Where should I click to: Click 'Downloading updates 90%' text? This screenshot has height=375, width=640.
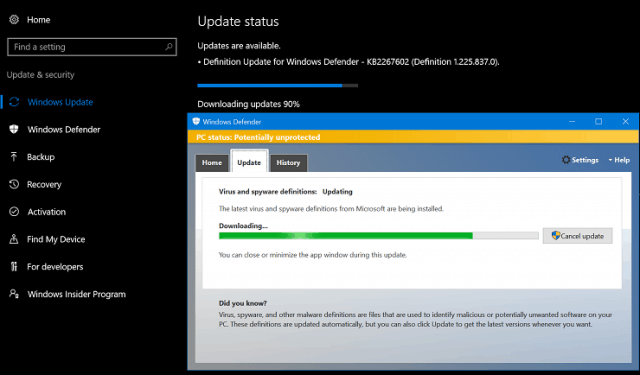point(249,104)
